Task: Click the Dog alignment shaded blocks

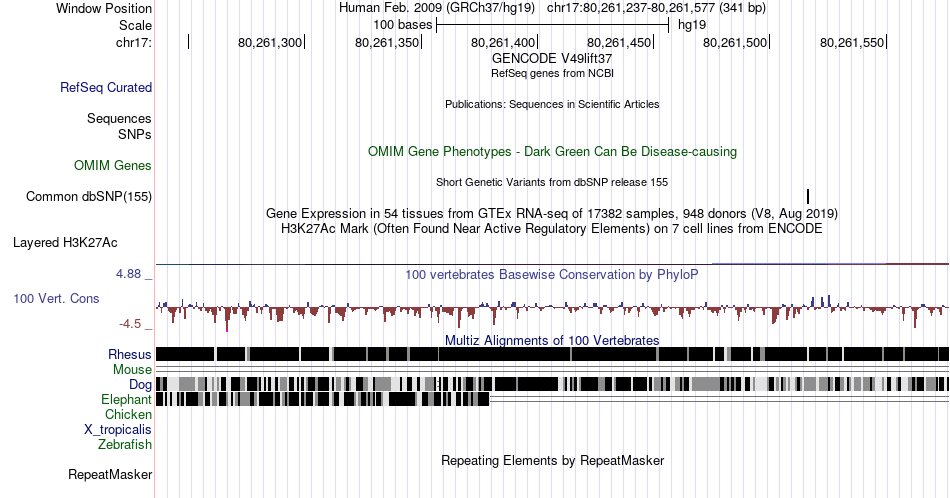Action: click(x=552, y=384)
